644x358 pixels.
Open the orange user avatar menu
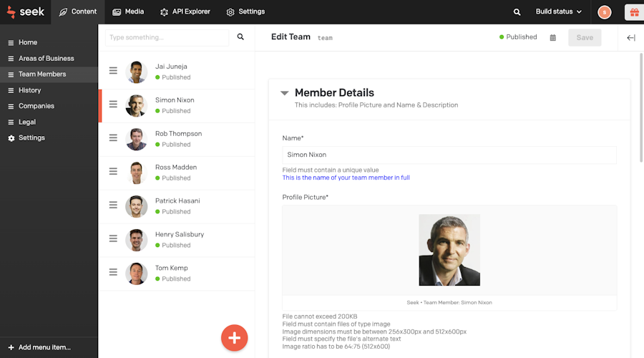coord(604,12)
